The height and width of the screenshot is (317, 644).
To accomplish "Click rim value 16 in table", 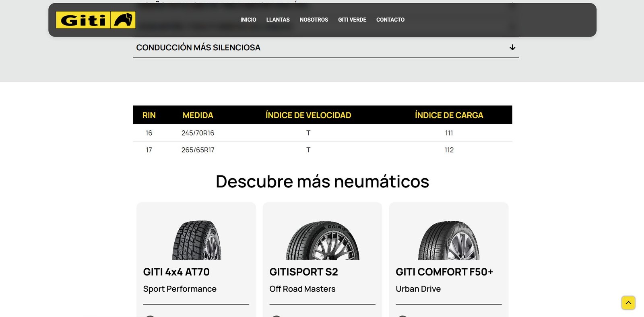I will (x=149, y=133).
